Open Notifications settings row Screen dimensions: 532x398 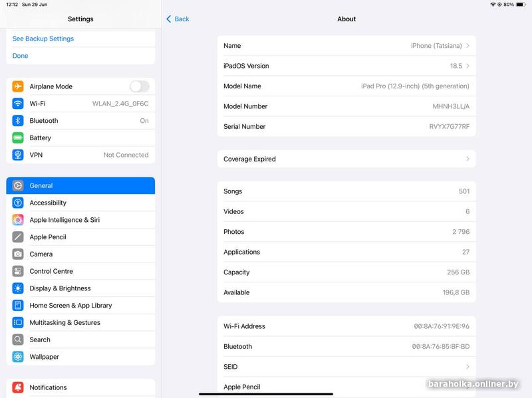click(x=80, y=387)
